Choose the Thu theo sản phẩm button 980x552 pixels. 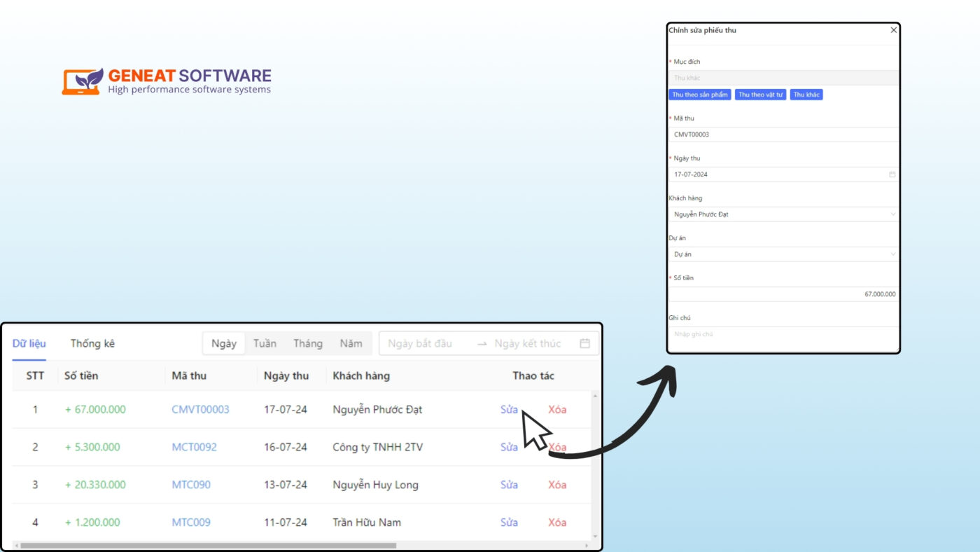(700, 95)
